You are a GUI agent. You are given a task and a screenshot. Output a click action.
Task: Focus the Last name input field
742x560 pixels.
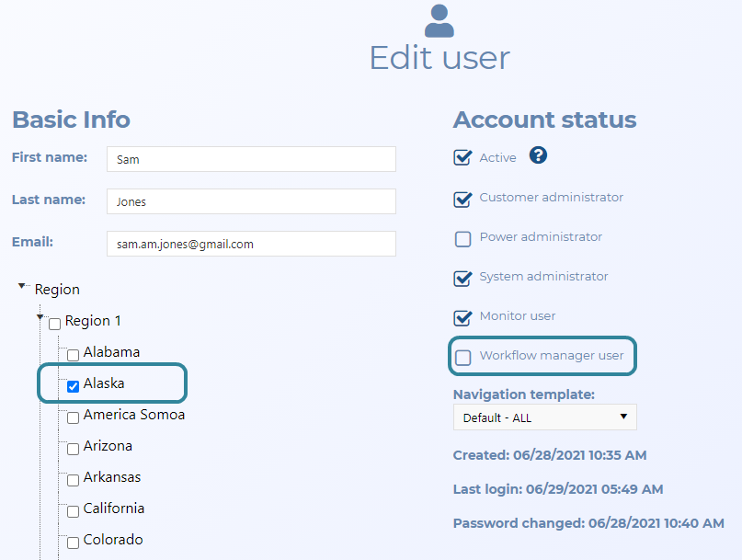(x=251, y=201)
